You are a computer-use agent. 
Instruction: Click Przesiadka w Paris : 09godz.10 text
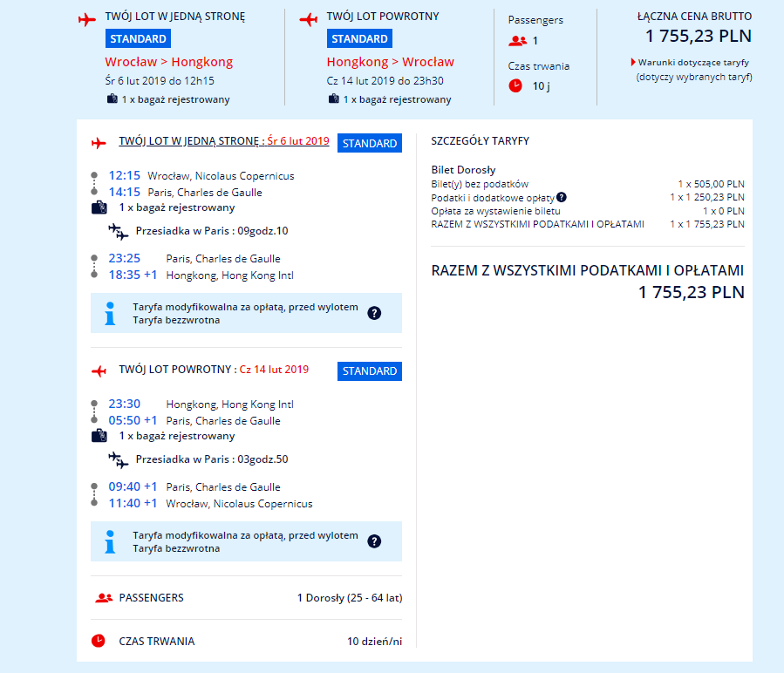pyautogui.click(x=212, y=231)
